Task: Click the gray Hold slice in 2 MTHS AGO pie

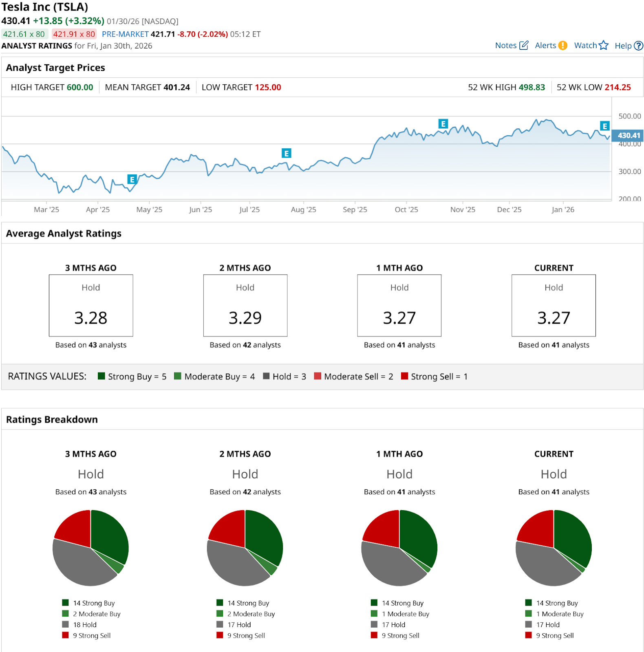Action: click(x=232, y=564)
